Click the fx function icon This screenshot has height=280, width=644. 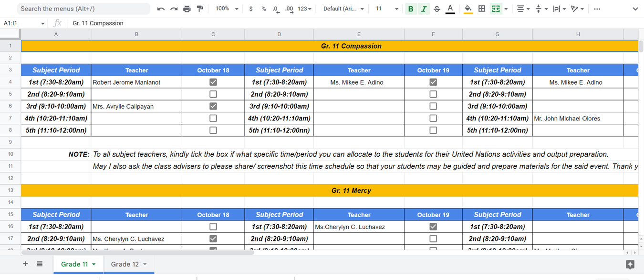point(58,23)
